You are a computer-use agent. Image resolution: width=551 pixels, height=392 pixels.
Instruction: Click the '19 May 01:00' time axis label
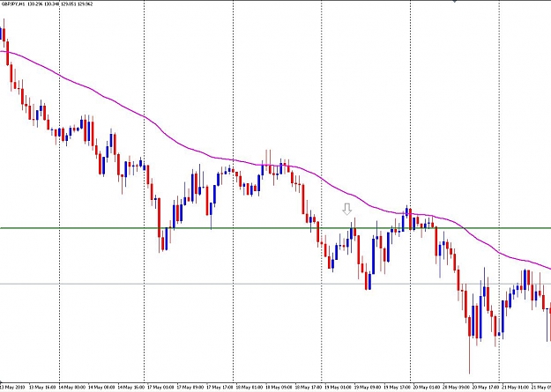pyautogui.click(x=338, y=388)
